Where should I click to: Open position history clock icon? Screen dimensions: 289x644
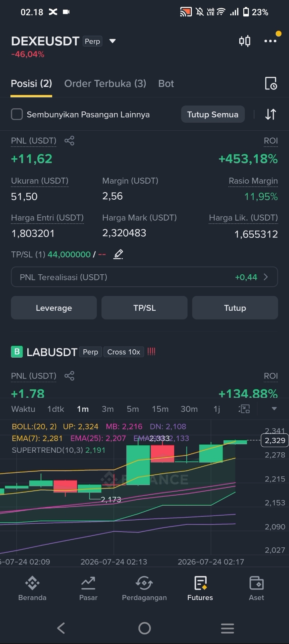click(x=271, y=83)
